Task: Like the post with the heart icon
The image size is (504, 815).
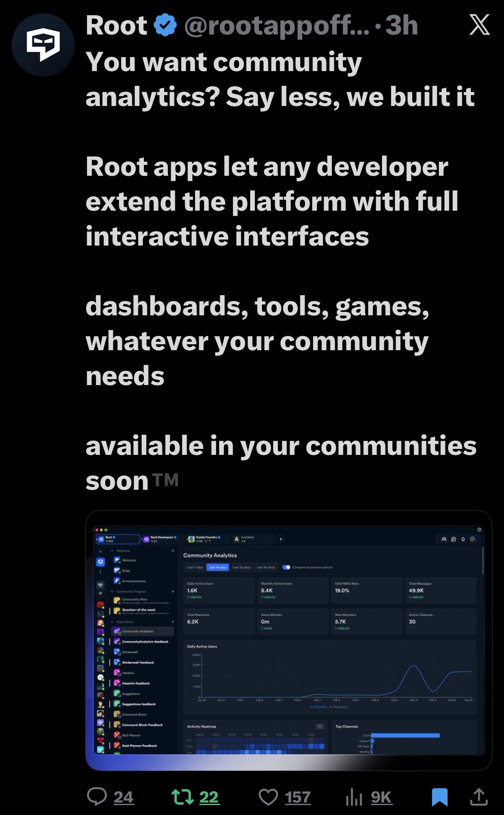Action: pyautogui.click(x=268, y=797)
